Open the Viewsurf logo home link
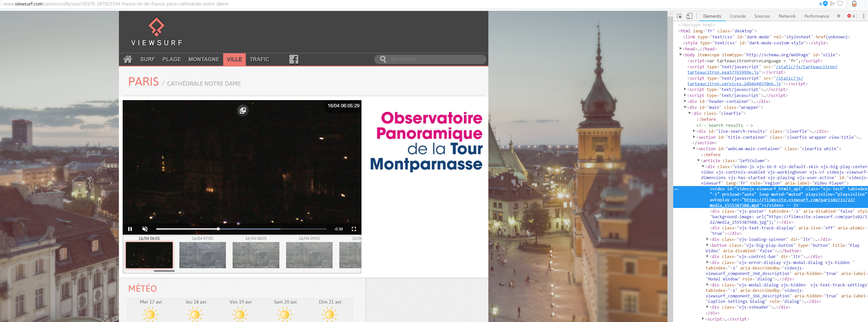Viewport: 868px width, 322px height. click(x=157, y=31)
